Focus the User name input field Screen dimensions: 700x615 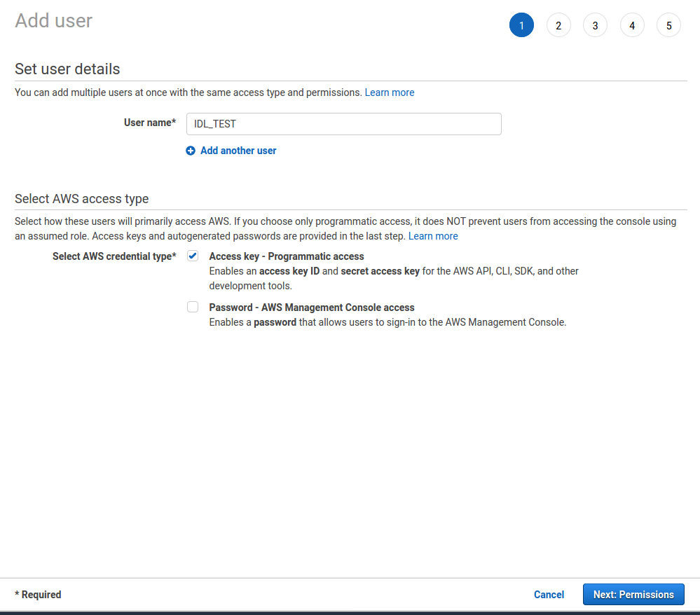344,124
